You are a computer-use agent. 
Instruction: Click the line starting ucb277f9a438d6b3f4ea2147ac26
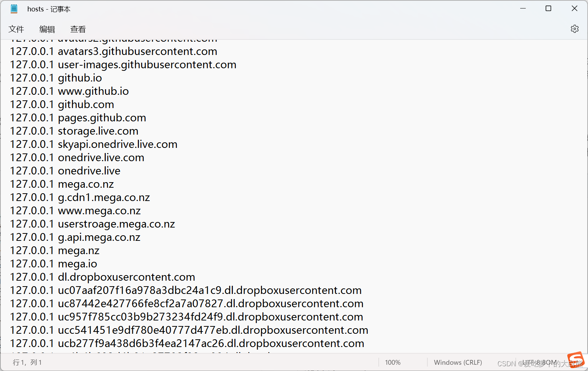coord(187,343)
